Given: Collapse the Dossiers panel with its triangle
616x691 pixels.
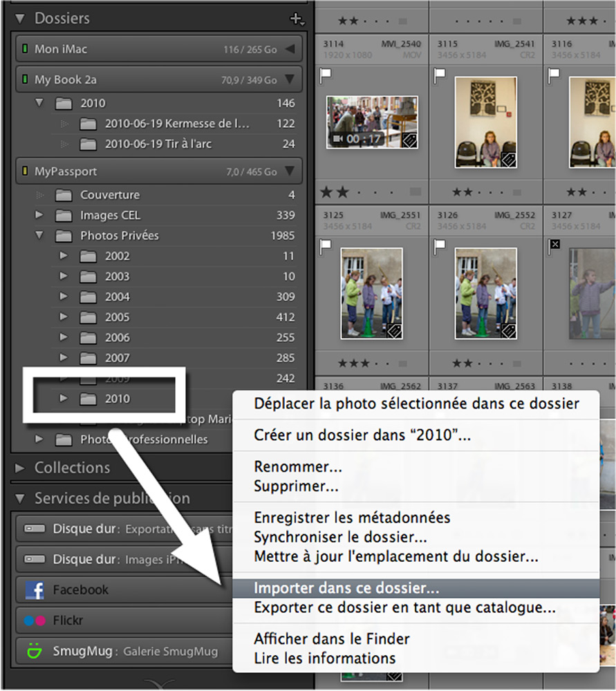Looking at the screenshot, I should tap(20, 19).
